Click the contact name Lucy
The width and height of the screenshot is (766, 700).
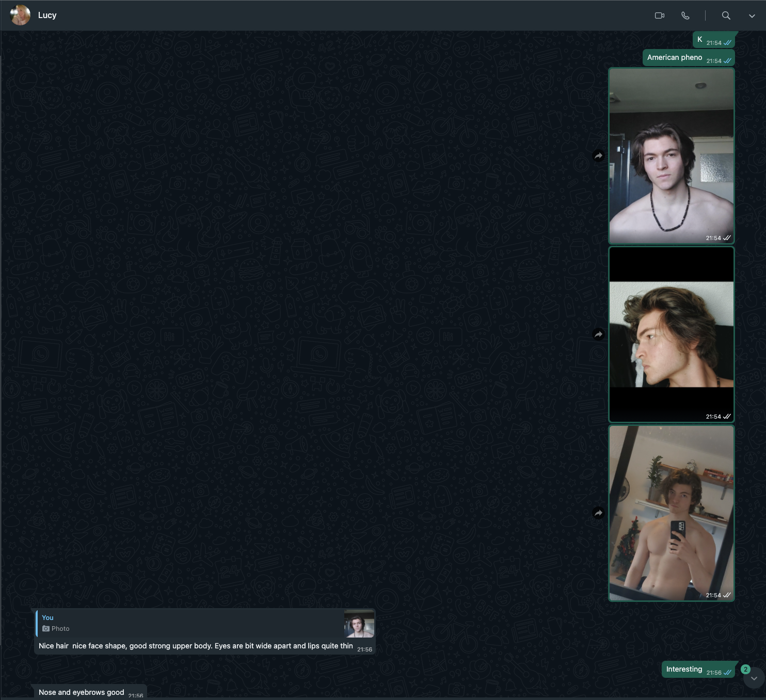tap(47, 15)
